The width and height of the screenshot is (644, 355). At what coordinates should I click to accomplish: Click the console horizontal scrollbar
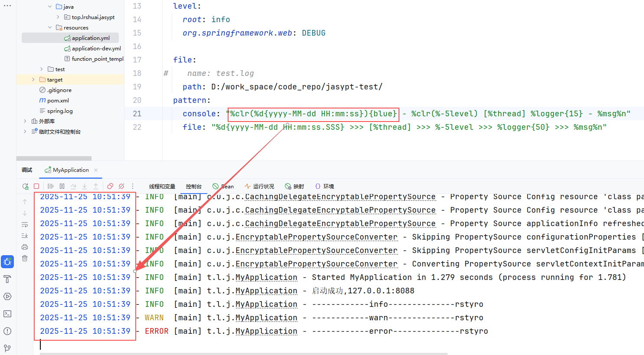[243, 353]
